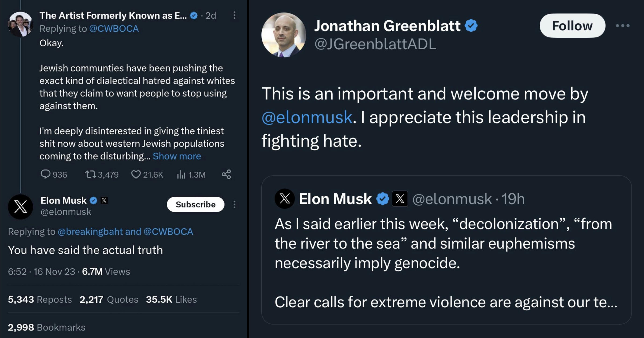Viewport: 644px width, 338px height.
Task: Open three-dot menu beside Subscribe button
Action: point(234,205)
